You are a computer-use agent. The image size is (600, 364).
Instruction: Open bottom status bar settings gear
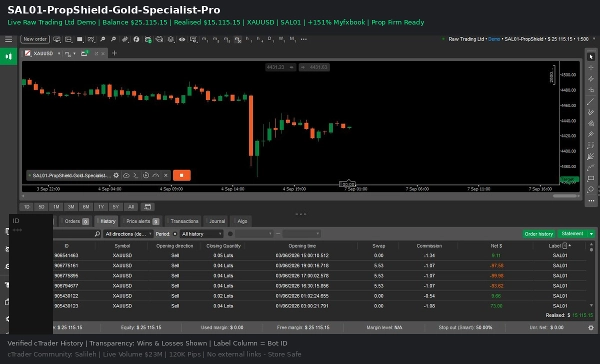[x=591, y=328]
